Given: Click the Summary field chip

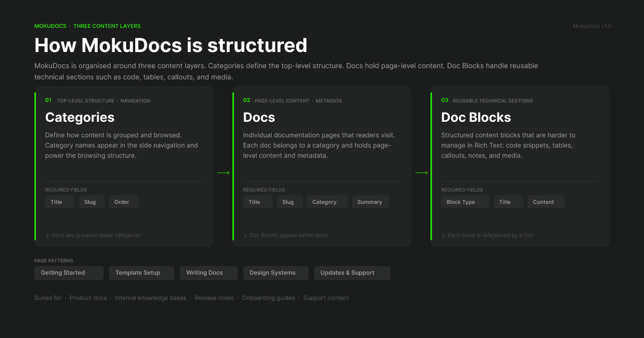Looking at the screenshot, I should coord(370,202).
